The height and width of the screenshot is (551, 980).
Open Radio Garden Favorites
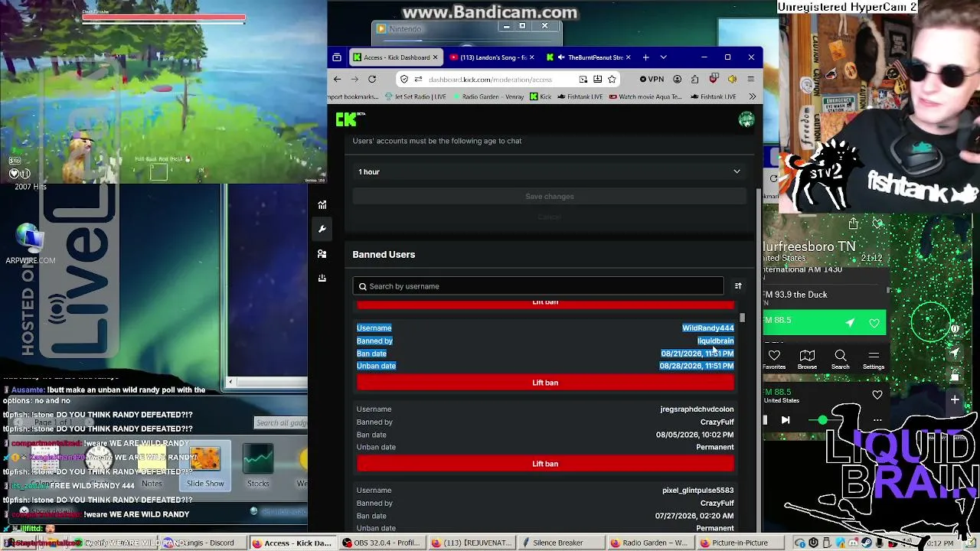pyautogui.click(x=774, y=360)
